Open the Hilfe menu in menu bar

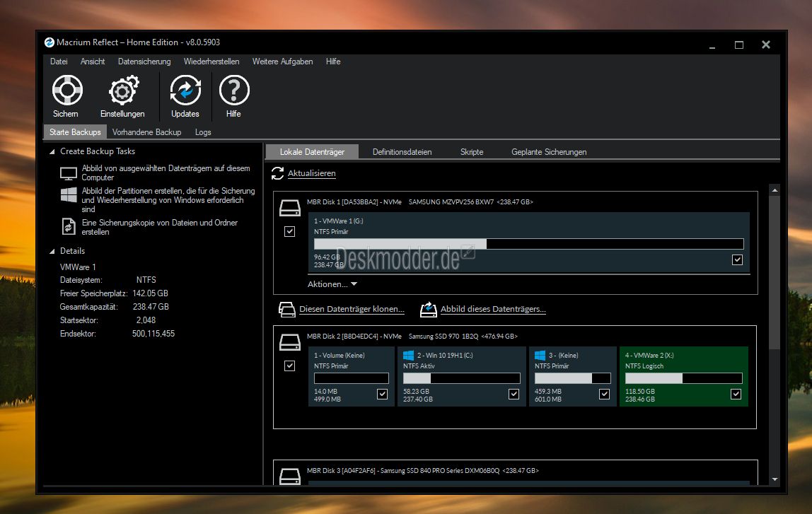coord(333,62)
